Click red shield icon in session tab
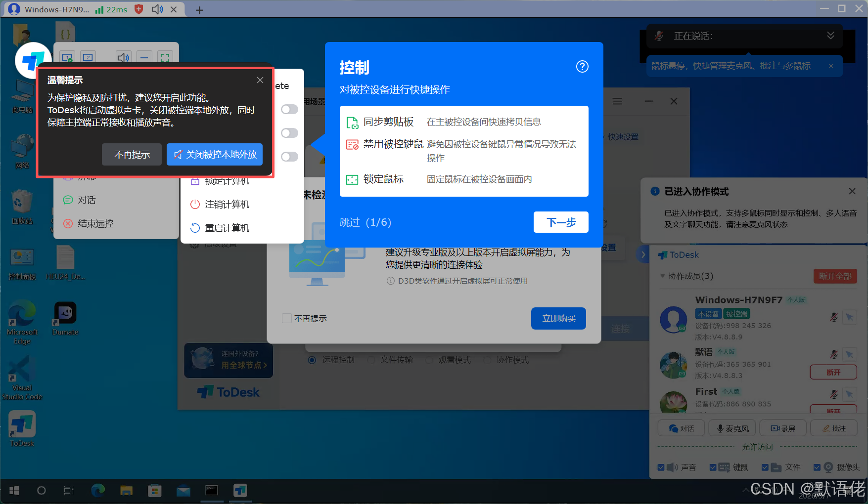 point(139,9)
